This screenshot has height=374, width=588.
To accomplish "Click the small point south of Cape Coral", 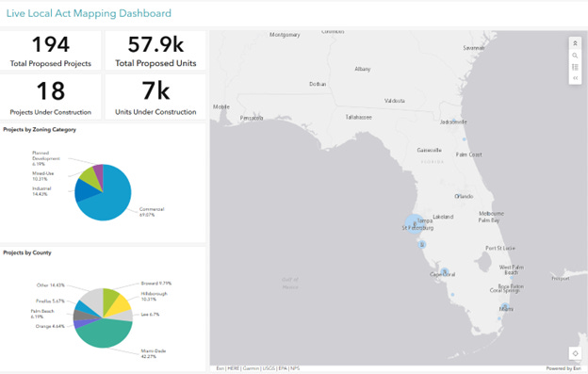I will [x=452, y=295].
